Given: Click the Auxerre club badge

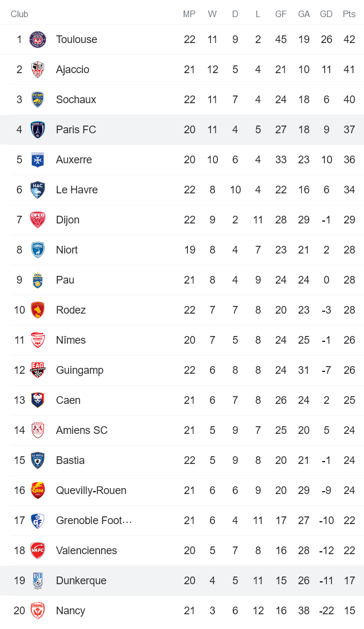Looking at the screenshot, I should click(x=37, y=159).
